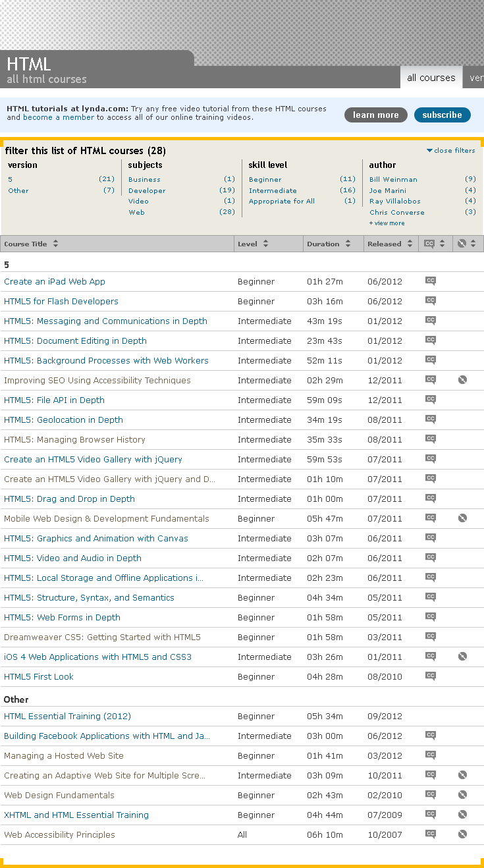
Task: Click no-Flash icon for Web Design Fundamentals
Action: 462,794
